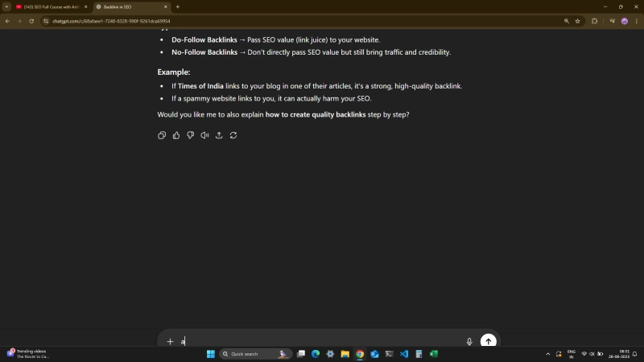
Task: Click the send message arrow button
Action: click(488, 341)
